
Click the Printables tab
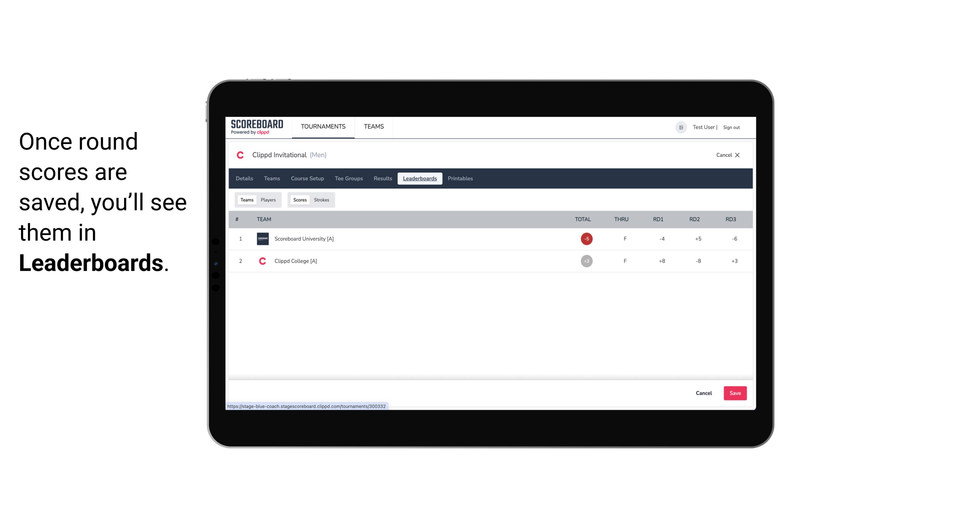[x=461, y=179]
